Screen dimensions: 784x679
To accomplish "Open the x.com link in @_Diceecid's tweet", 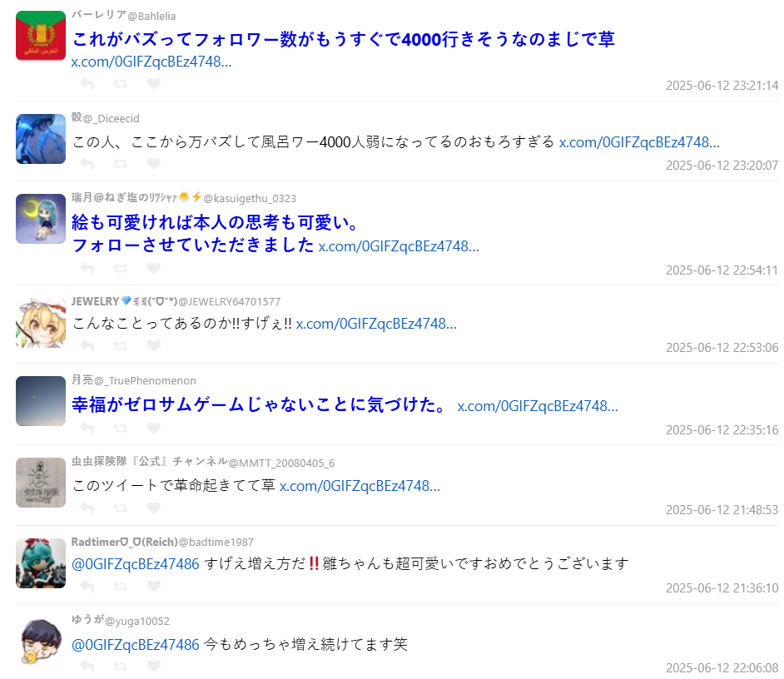I will pos(639,142).
